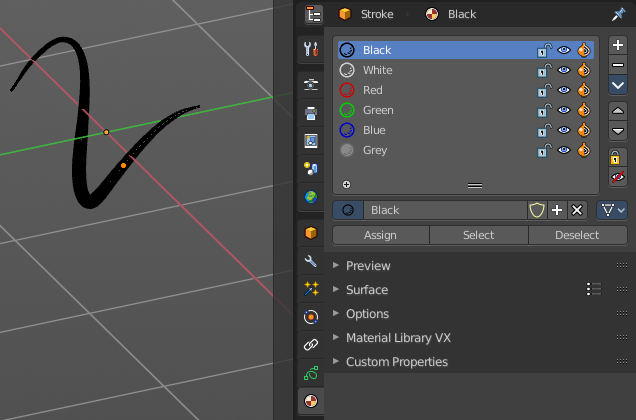Click the Deselect button

[x=578, y=235]
